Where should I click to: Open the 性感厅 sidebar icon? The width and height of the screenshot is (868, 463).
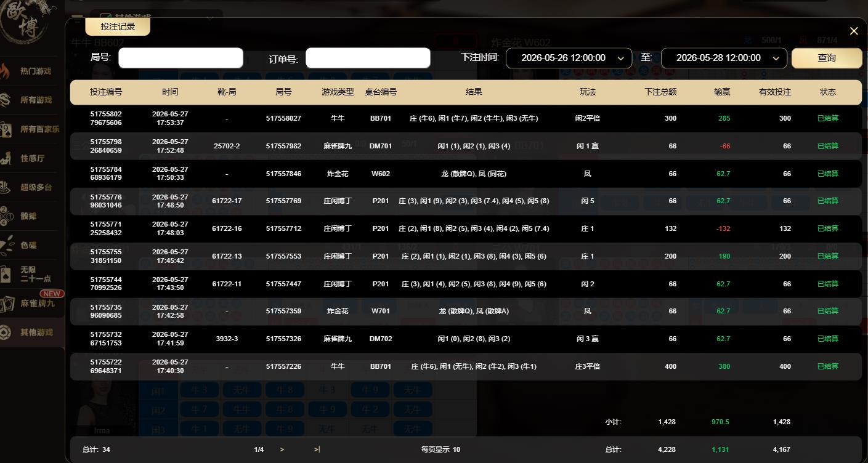(6, 158)
